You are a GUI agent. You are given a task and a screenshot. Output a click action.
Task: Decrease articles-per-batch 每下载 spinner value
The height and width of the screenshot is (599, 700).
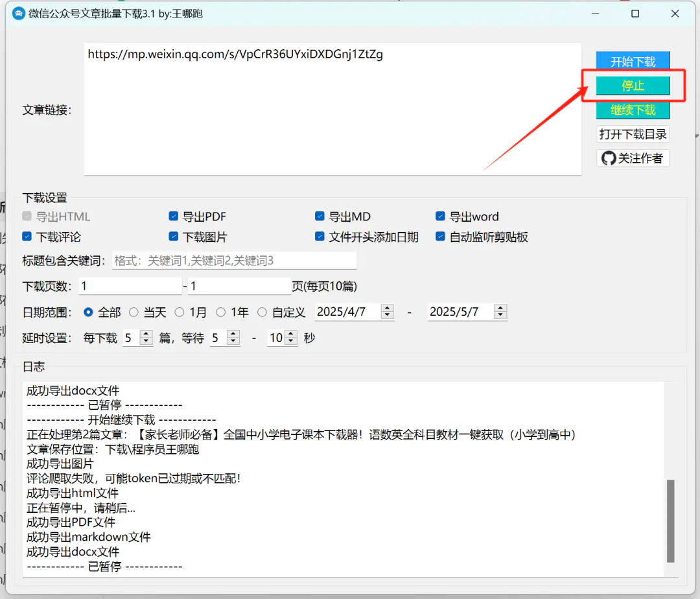(146, 342)
